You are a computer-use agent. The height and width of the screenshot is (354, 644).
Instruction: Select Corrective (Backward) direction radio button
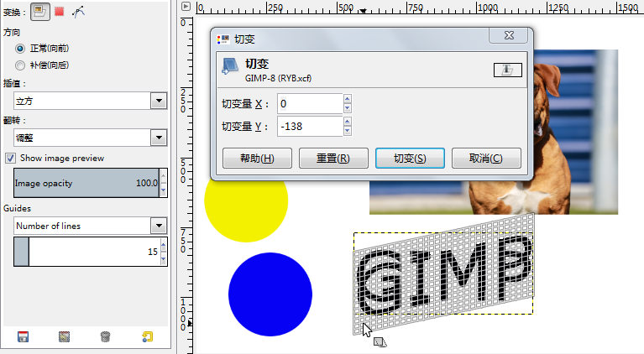click(19, 65)
